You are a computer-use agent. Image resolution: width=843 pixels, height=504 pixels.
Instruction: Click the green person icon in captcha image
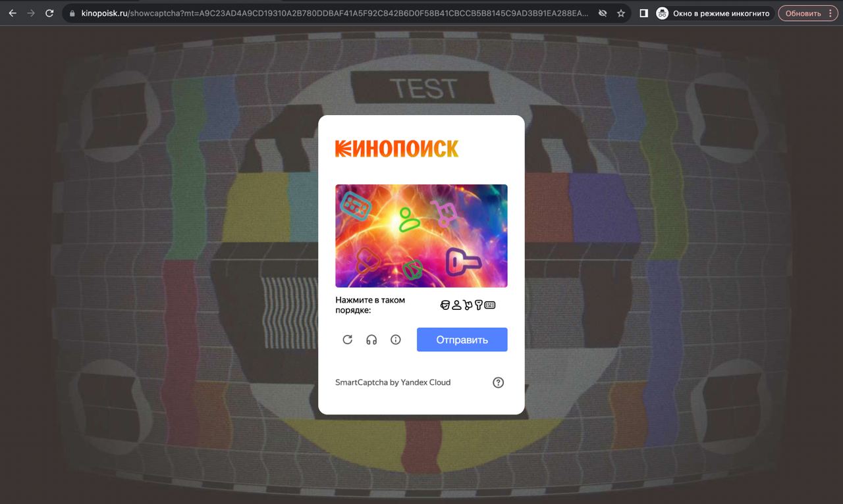pyautogui.click(x=409, y=220)
